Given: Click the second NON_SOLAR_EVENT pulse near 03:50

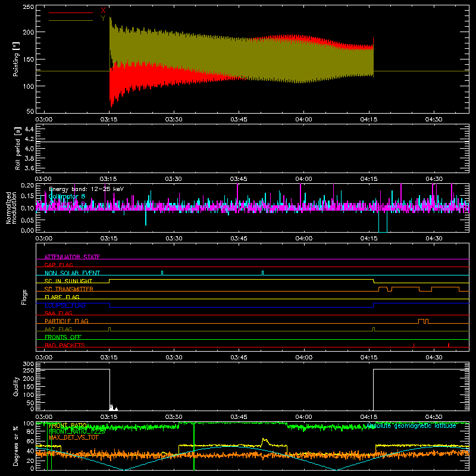Looking at the screenshot, I should pos(262,273).
